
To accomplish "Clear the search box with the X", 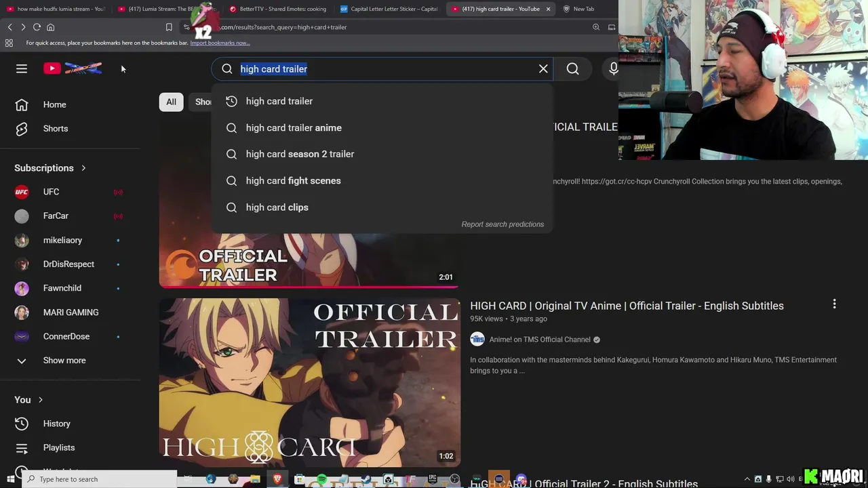I will (543, 68).
